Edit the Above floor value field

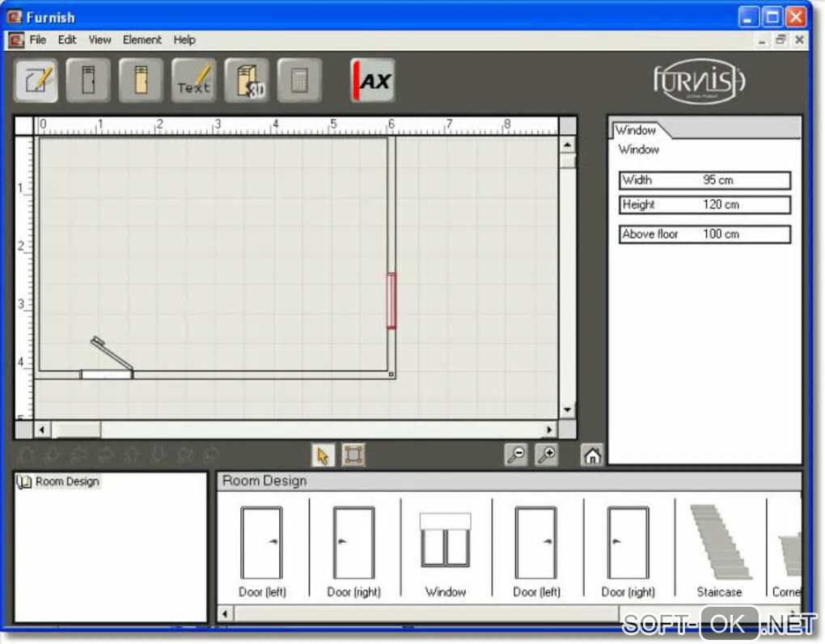[x=704, y=234]
